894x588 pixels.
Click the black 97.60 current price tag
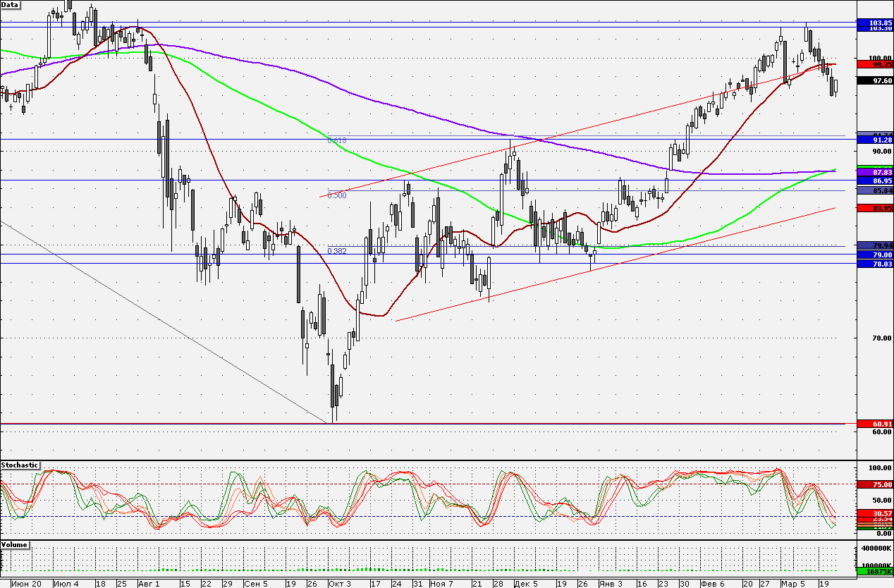click(x=874, y=81)
